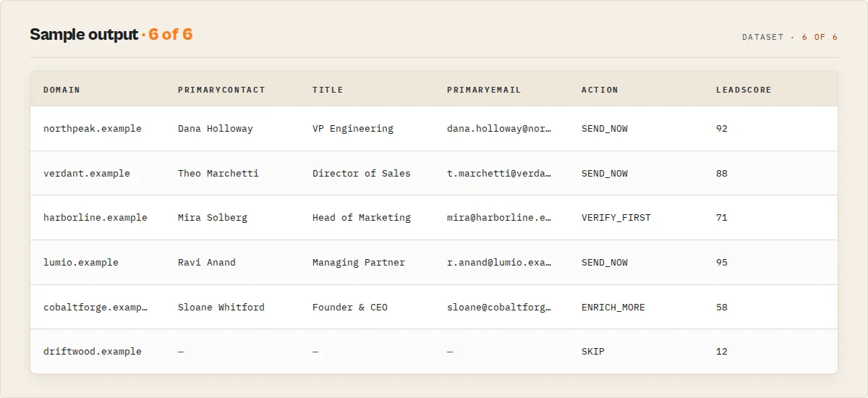Click the mira@harborline email cell

point(499,218)
